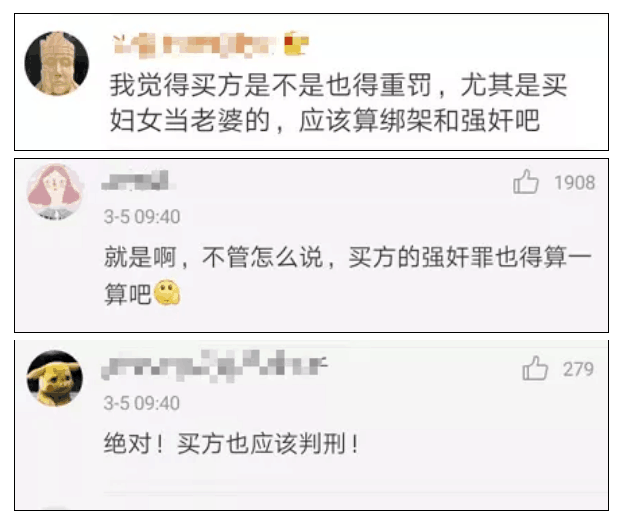Open the blurred username of first commenter
Screen dimensions: 623x523
[x=194, y=44]
